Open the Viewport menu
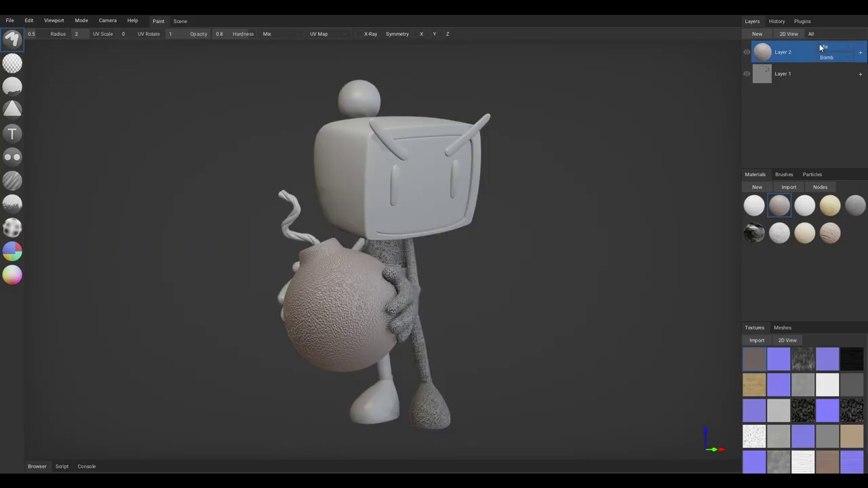 coord(54,20)
